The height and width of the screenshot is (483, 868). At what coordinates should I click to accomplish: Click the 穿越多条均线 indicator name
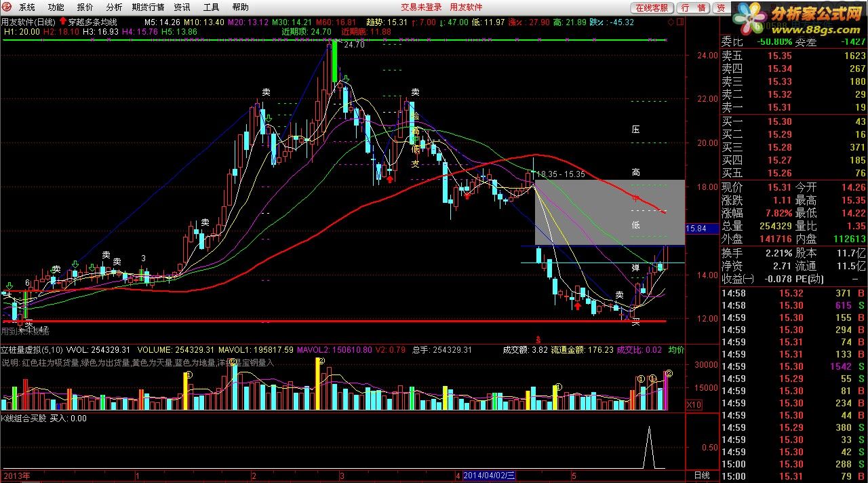pyautogui.click(x=92, y=22)
